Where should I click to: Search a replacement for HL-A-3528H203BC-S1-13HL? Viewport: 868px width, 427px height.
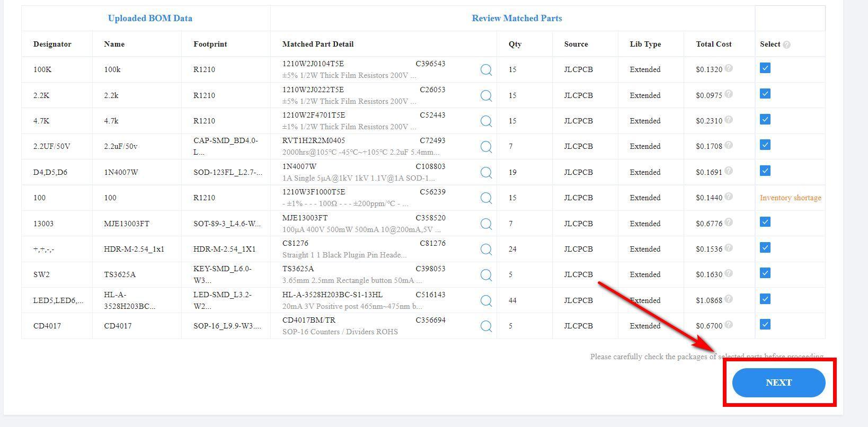[x=486, y=300]
